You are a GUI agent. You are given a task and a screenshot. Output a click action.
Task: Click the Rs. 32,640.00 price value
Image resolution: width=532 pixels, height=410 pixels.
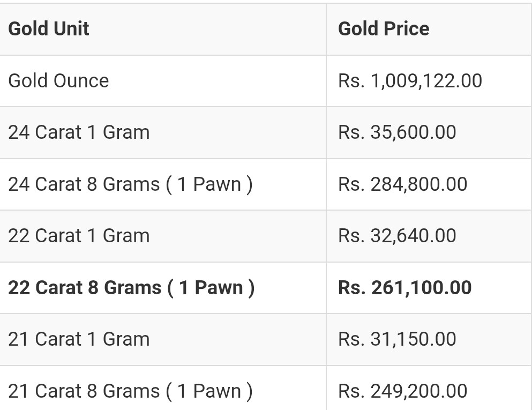(397, 236)
